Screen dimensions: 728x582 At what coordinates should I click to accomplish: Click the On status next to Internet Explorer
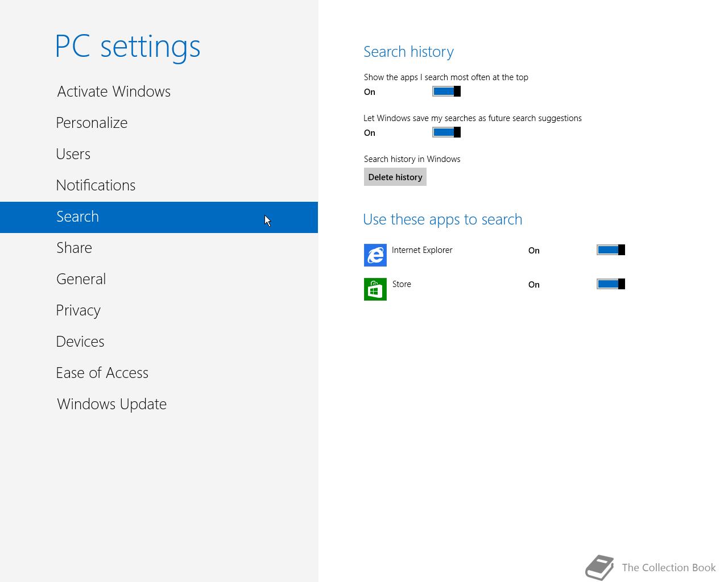coord(533,251)
